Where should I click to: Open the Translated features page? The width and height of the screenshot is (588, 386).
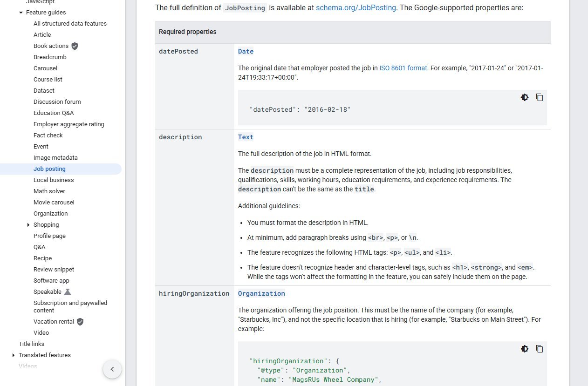click(45, 355)
